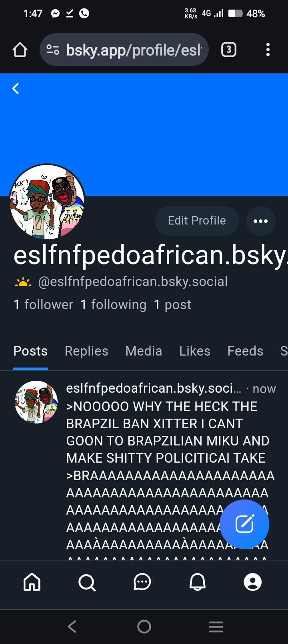Compose a new post with floating button
This screenshot has width=288, height=644.
click(244, 524)
